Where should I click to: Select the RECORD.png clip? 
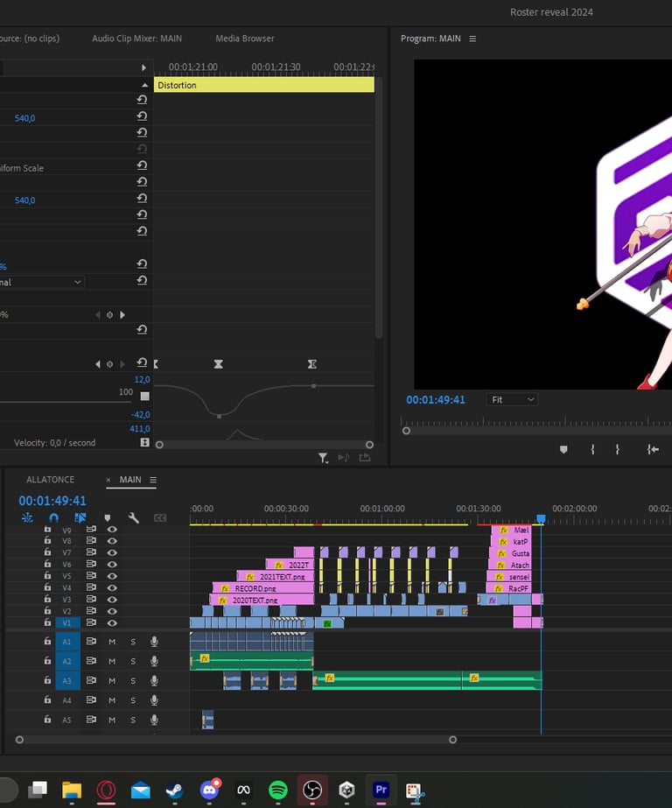coord(263,588)
